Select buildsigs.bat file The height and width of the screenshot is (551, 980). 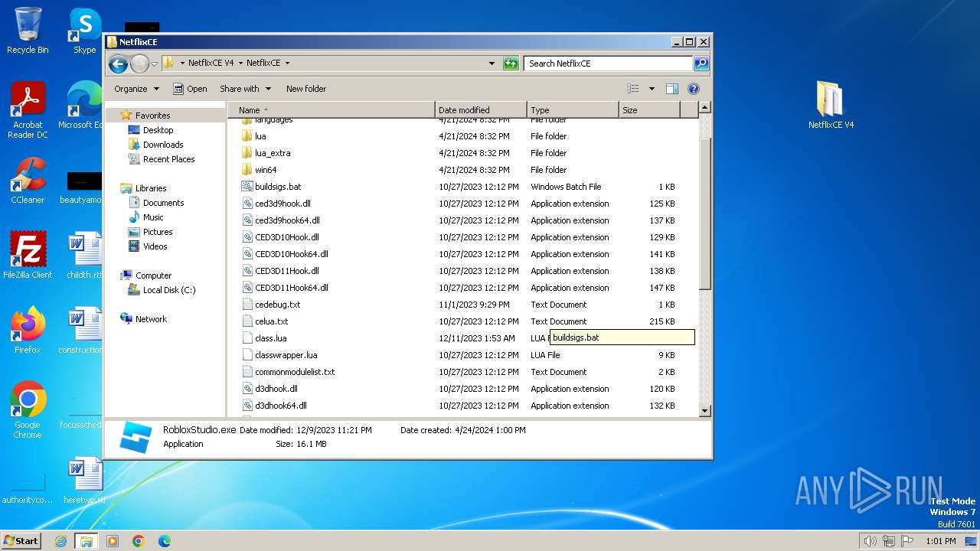[278, 187]
